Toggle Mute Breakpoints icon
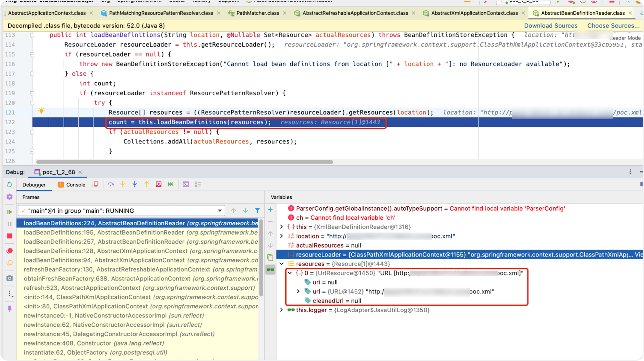Image resolution: width=644 pixels, height=361 pixels. pyautogui.click(x=10, y=263)
